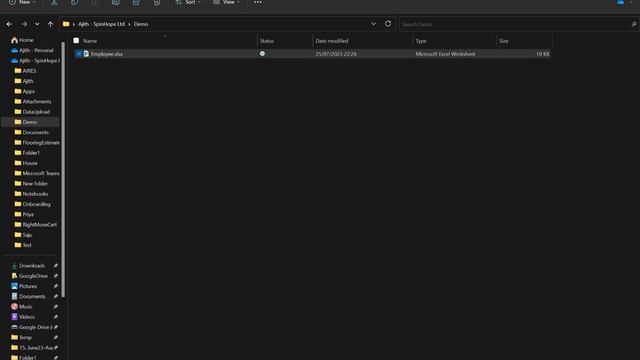
Task: Sort by the Name column header
Action: tap(90, 41)
